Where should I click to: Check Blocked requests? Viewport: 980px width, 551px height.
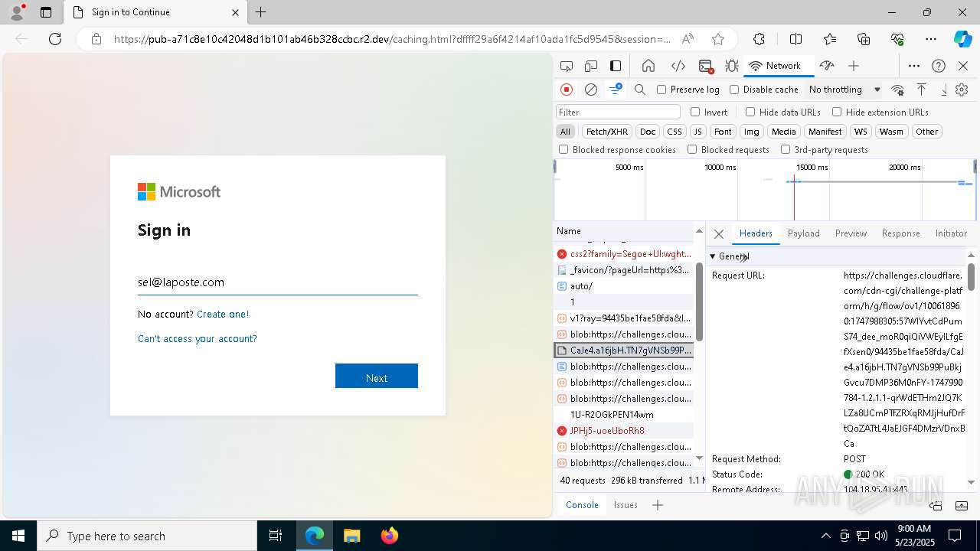(692, 149)
